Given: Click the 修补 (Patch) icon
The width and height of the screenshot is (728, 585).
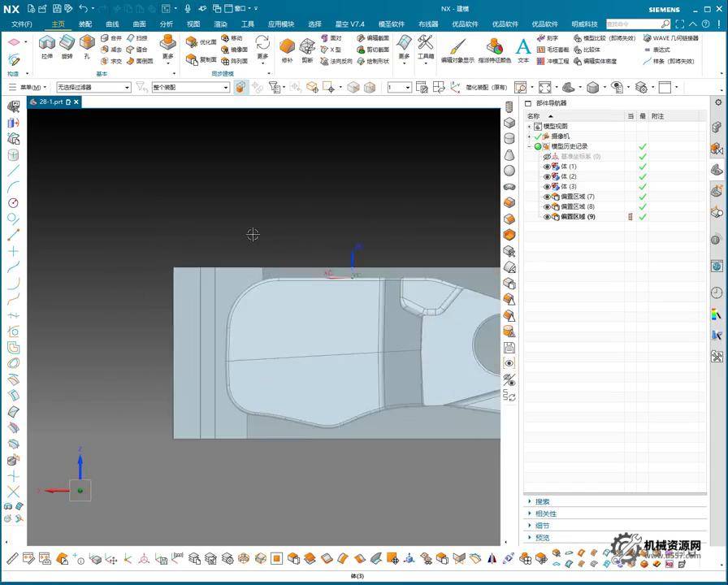Looking at the screenshot, I should point(287,46).
